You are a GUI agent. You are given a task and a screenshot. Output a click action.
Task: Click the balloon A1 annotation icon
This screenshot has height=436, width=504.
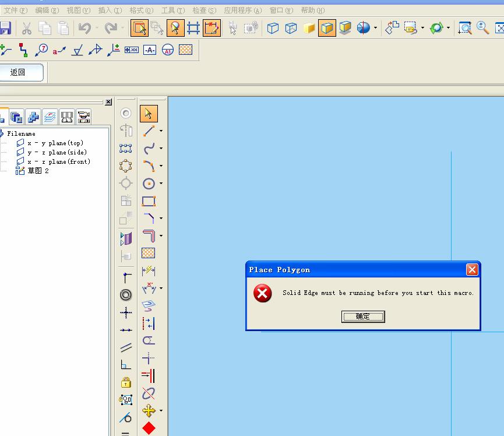point(167,50)
